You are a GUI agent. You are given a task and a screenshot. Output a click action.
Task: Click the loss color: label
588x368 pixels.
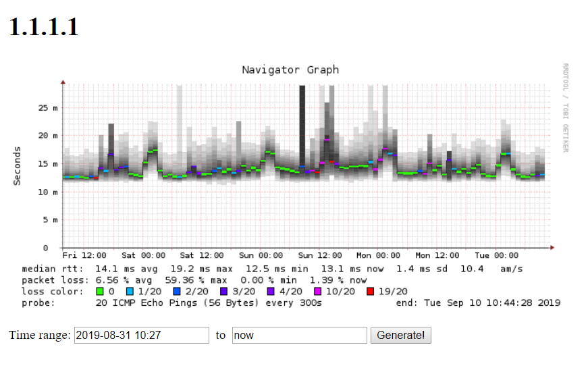click(53, 292)
